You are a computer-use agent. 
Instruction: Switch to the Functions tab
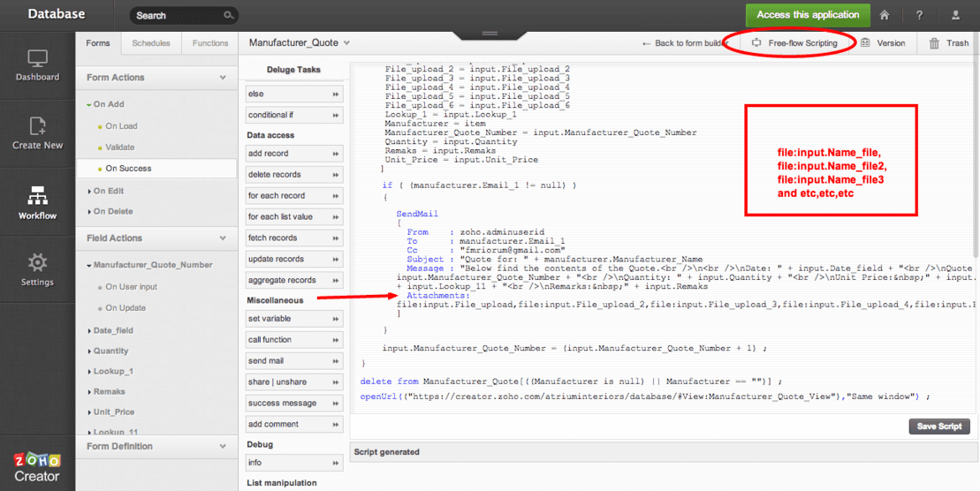(x=210, y=43)
